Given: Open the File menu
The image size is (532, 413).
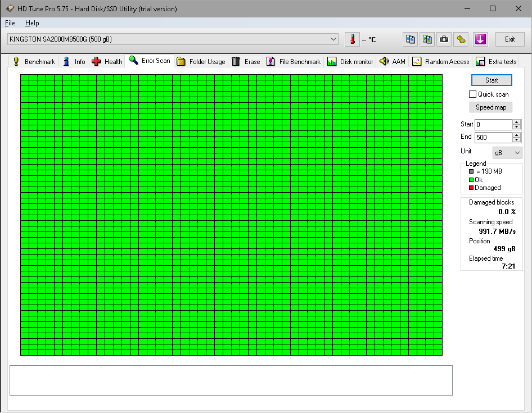Looking at the screenshot, I should (10, 23).
